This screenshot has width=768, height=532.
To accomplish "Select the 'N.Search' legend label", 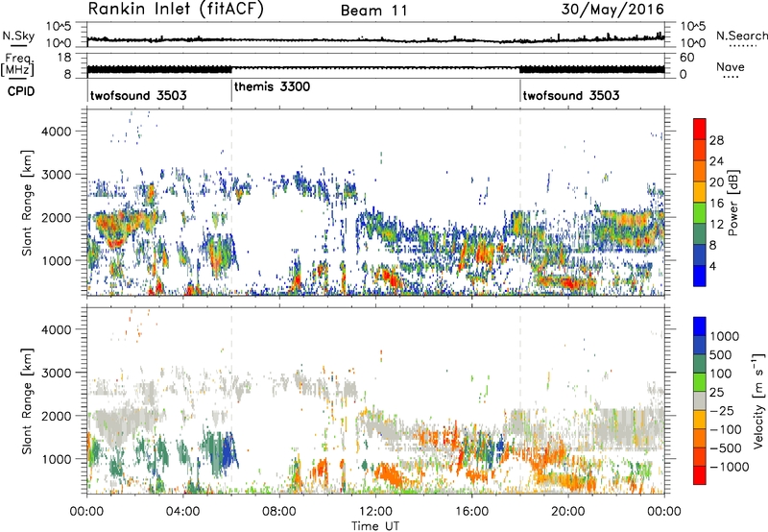I will pyautogui.click(x=742, y=36).
